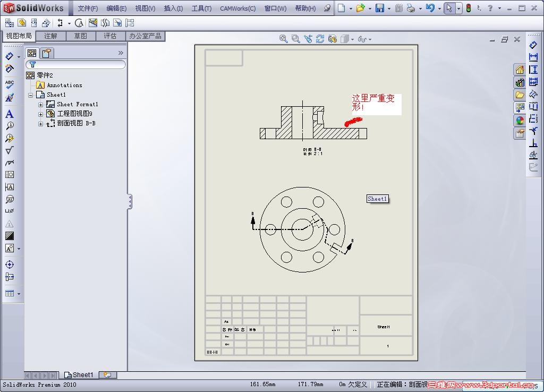Screen dimensions: 544x392
Task: Switch to the 办公室产品 tab
Action: point(145,36)
